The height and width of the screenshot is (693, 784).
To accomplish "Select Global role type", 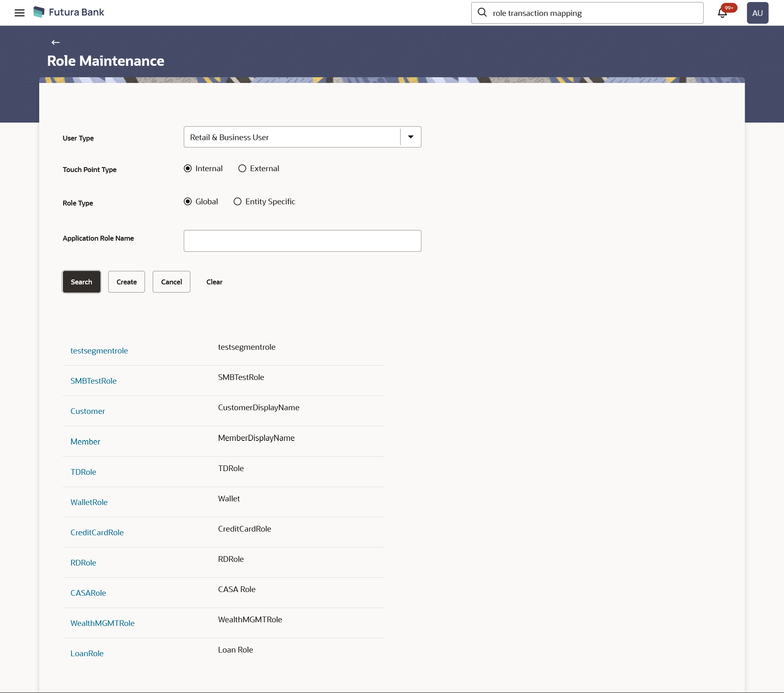I will (188, 202).
